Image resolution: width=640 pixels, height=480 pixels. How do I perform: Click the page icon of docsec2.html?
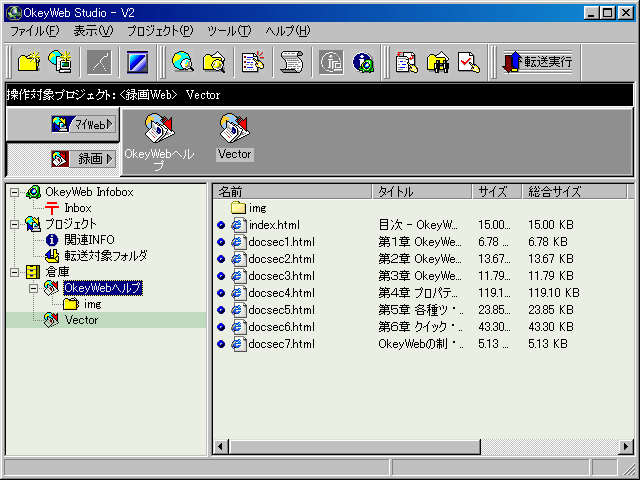coord(239,259)
